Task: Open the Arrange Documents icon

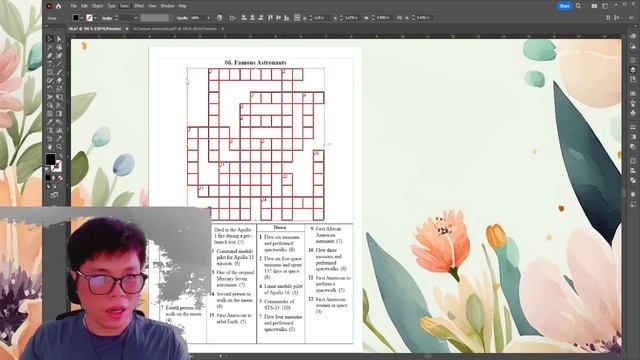Action: [594, 6]
